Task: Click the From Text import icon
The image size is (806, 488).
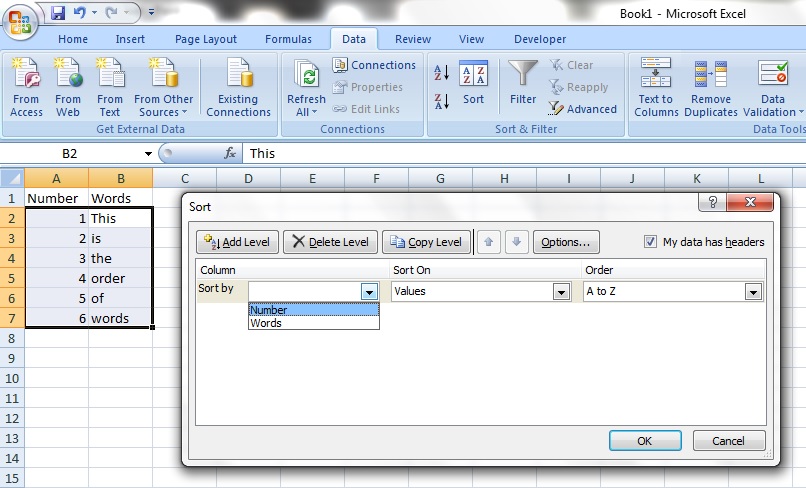Action: click(x=110, y=75)
